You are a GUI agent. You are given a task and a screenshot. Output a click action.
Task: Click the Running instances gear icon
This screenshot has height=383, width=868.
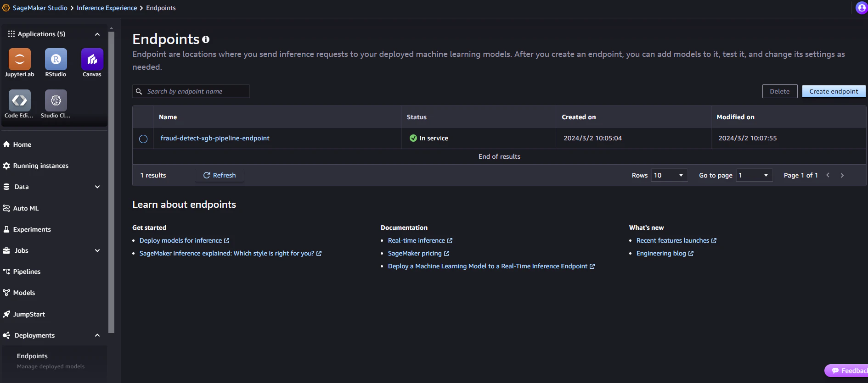(x=6, y=166)
